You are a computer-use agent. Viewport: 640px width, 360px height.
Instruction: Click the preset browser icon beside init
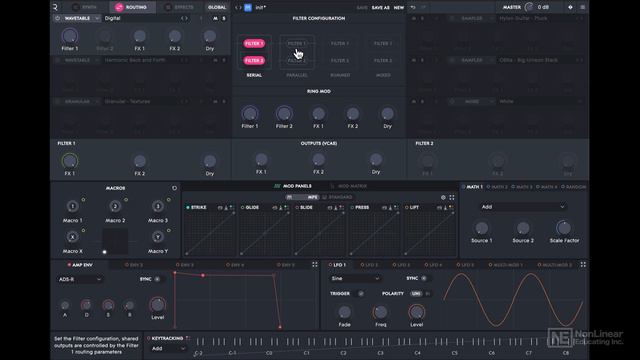click(248, 7)
